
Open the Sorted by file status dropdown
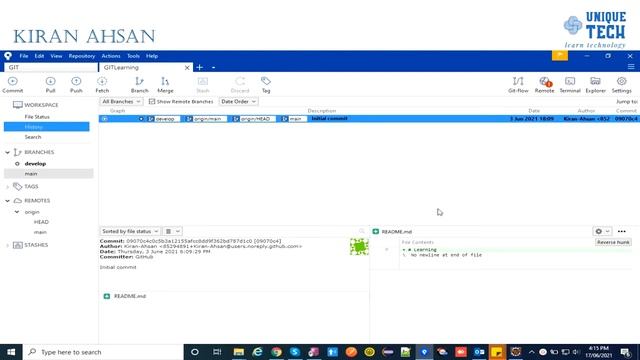coord(130,231)
